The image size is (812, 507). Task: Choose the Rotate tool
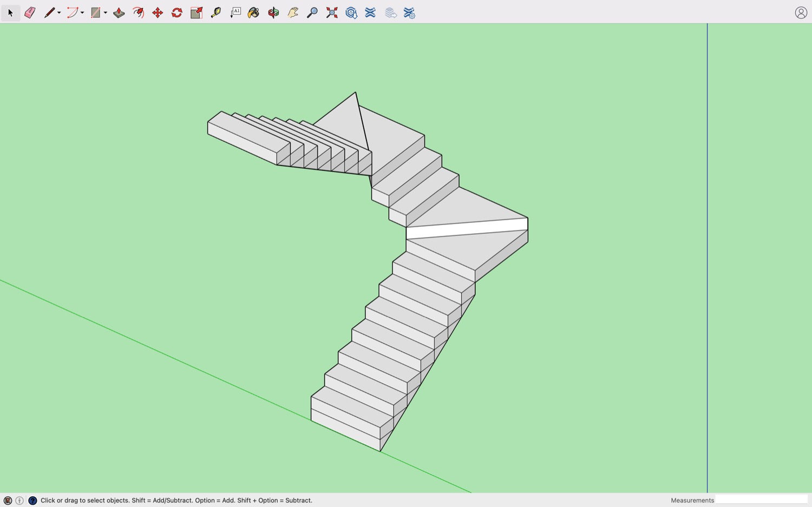point(177,12)
